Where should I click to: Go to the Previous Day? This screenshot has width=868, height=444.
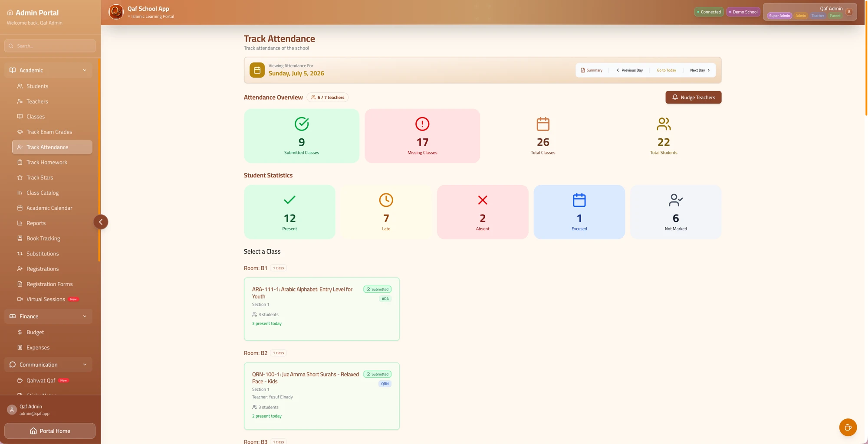(629, 70)
